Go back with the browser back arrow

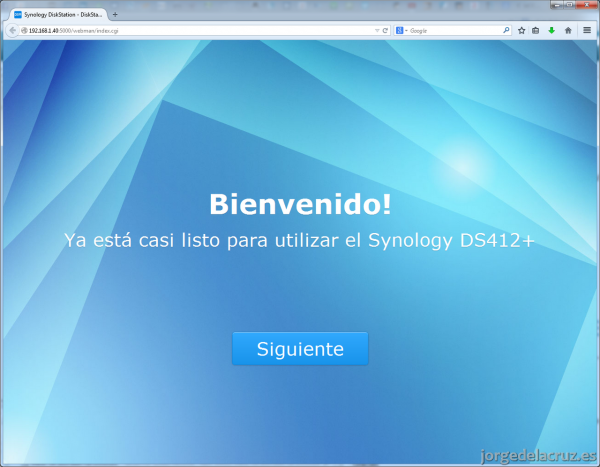(12, 30)
